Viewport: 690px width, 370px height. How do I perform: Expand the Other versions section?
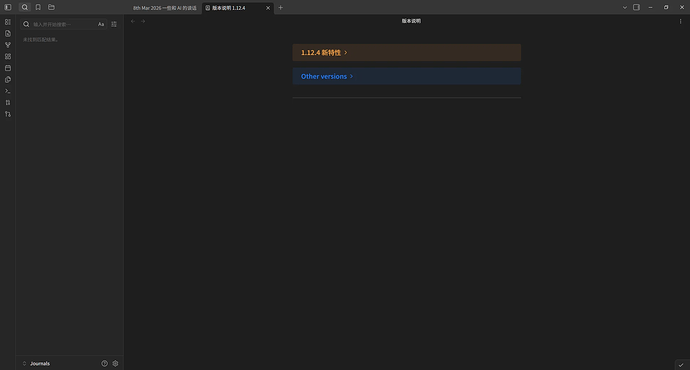point(407,76)
